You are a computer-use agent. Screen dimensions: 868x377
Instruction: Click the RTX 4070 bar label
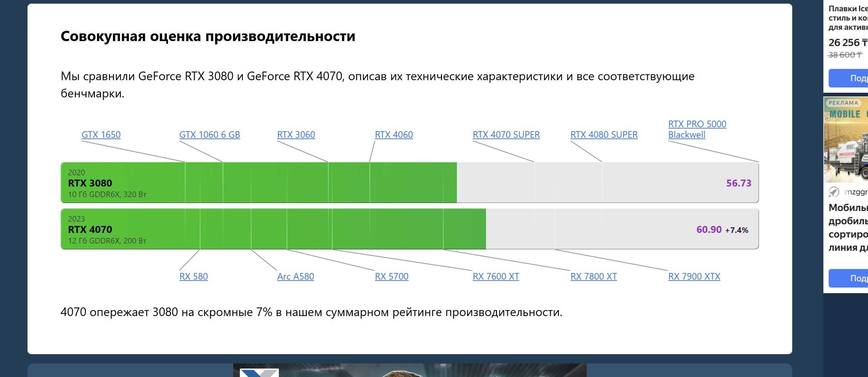(90, 230)
